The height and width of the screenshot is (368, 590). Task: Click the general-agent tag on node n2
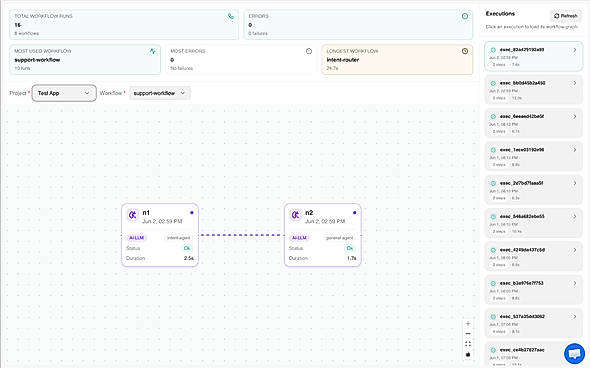[x=339, y=238]
